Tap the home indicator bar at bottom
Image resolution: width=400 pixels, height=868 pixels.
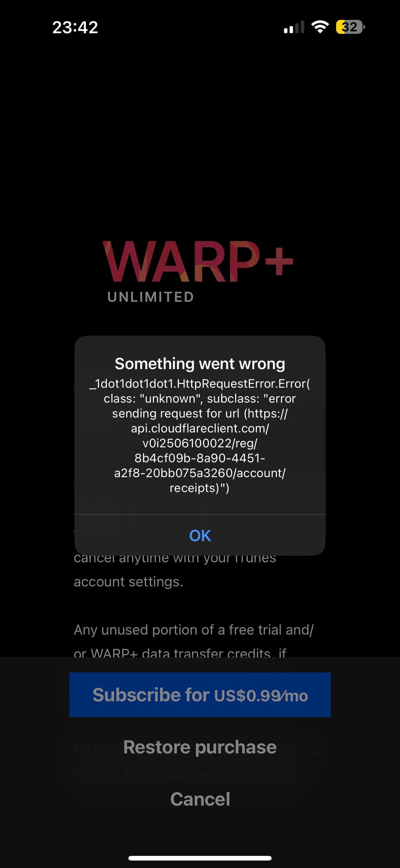[200, 858]
